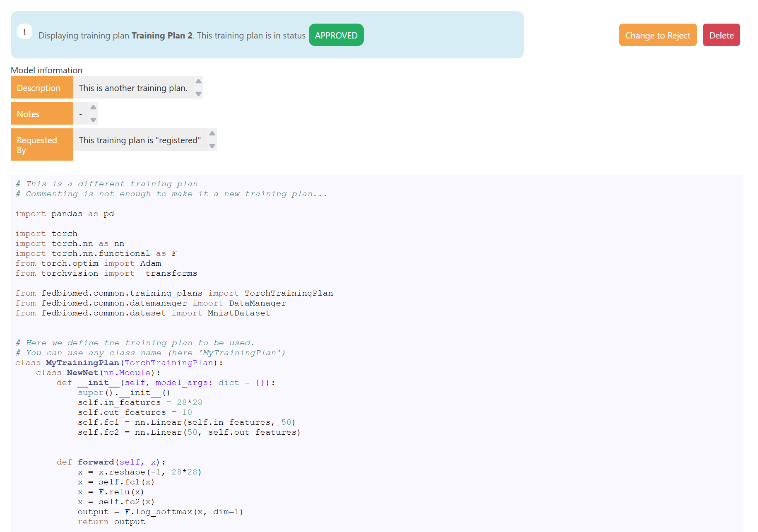Viewport: 758px width, 532px height.
Task: Click the 'import pandas as pd' code line
Action: (x=65, y=214)
